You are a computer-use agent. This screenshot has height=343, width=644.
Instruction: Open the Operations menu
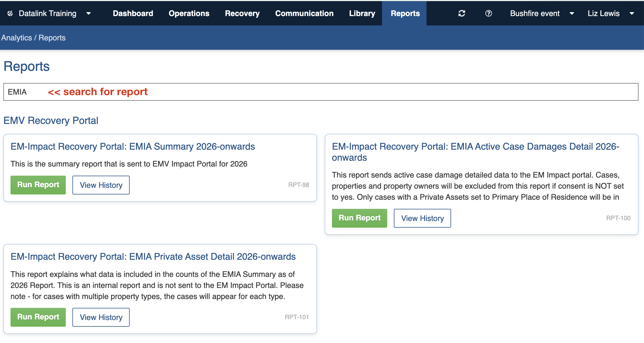(189, 13)
